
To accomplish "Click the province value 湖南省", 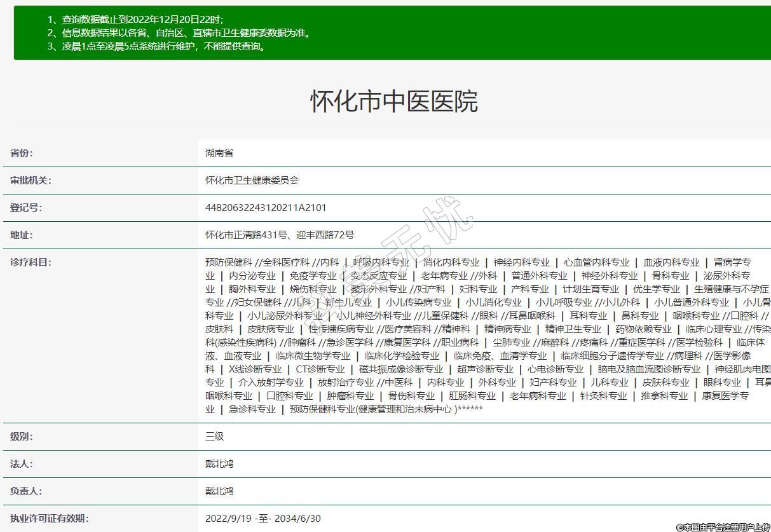I will pyautogui.click(x=219, y=153).
